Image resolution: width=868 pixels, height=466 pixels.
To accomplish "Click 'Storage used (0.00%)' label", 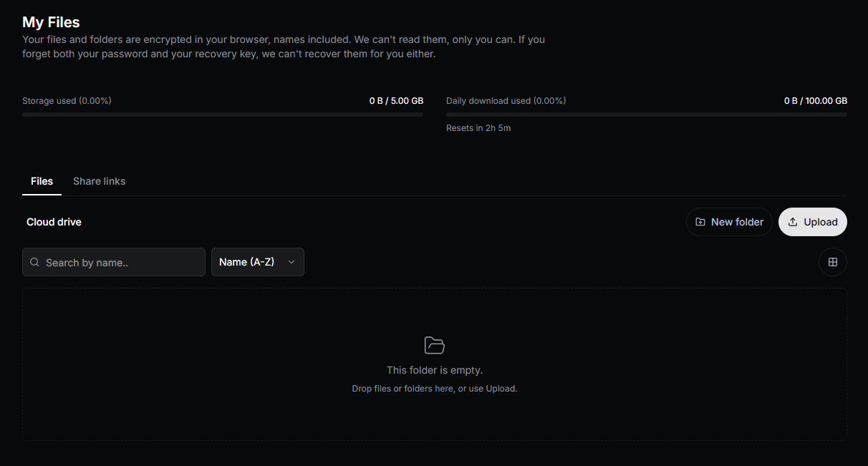I will pos(67,101).
